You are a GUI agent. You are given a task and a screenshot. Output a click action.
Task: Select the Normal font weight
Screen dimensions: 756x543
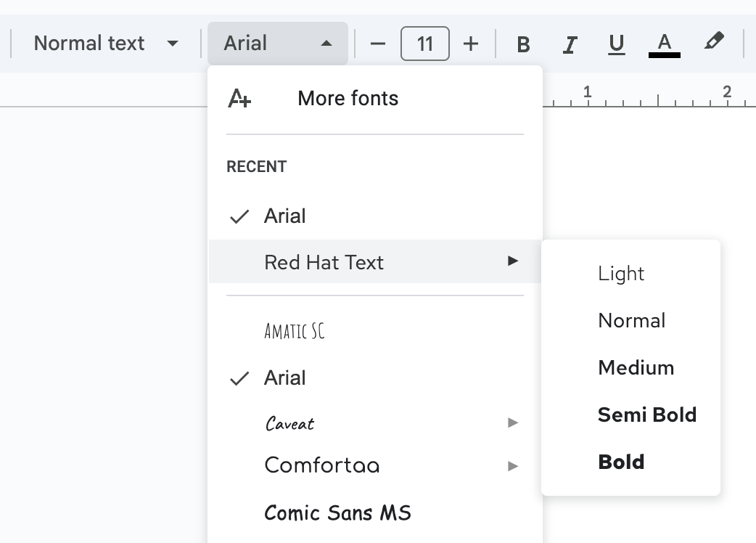pos(630,321)
